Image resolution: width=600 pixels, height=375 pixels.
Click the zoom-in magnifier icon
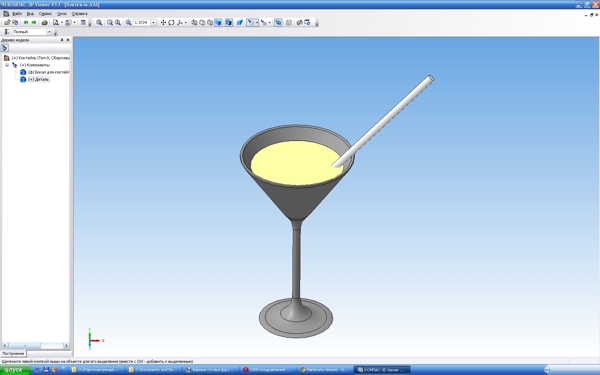point(110,23)
